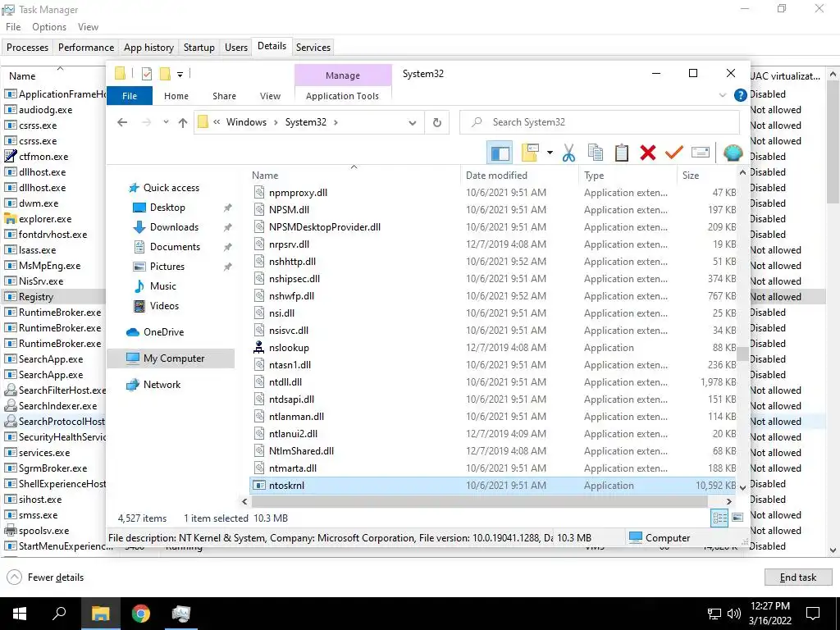Viewport: 840px width, 630px height.
Task: Click the Cut scissors icon in Explorer toolbar
Action: [568, 153]
